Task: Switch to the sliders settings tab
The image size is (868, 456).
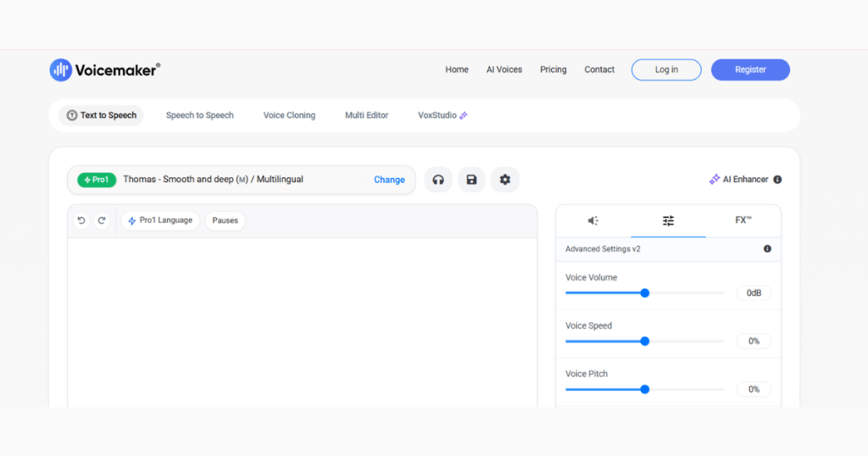Action: tap(668, 221)
